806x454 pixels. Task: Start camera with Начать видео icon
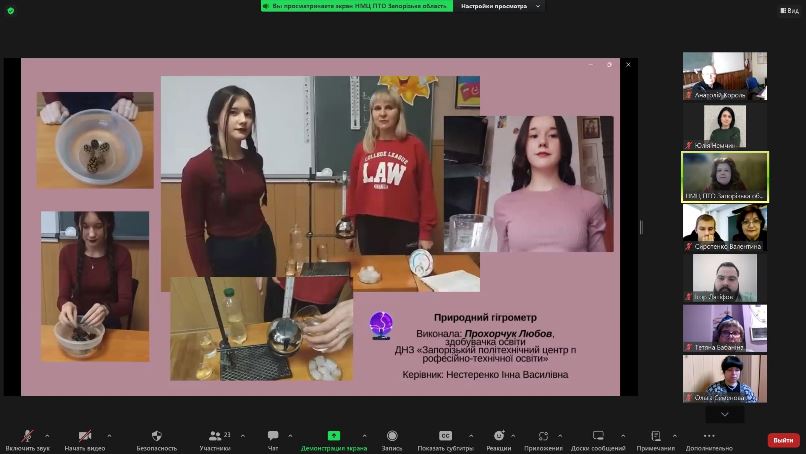85,436
